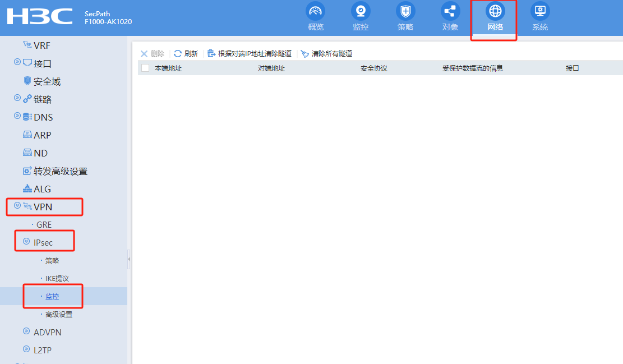Click the 链路 link chain icon
This screenshot has width=623, height=364.
point(27,99)
